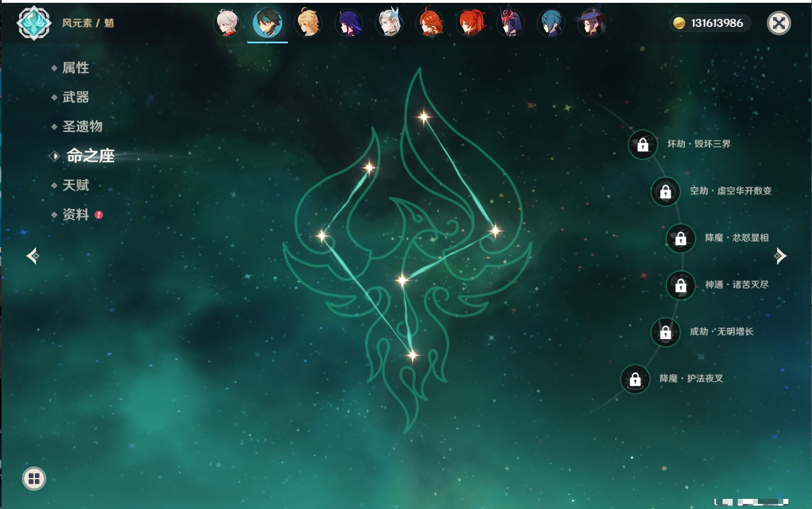The width and height of the screenshot is (812, 509).
Task: Open locked constellation 降魔·护法夜叉
Action: (x=635, y=379)
